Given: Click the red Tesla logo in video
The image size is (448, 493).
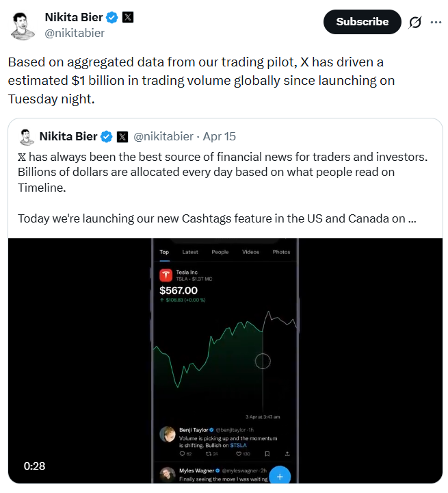Looking at the screenshot, I should [x=166, y=276].
